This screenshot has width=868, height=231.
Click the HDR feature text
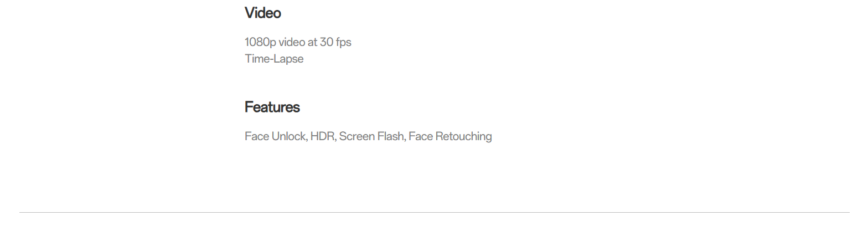click(322, 136)
